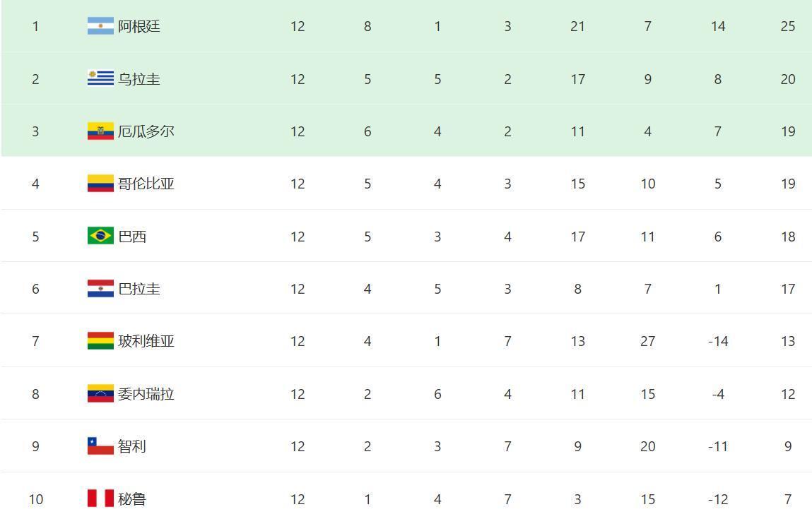Open team name 玻利维亚
The height and width of the screenshot is (519, 812).
146,341
